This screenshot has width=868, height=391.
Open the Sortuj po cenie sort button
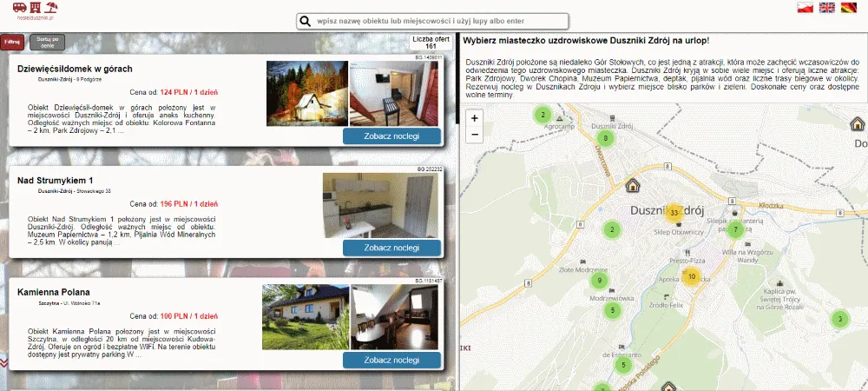[x=47, y=43]
